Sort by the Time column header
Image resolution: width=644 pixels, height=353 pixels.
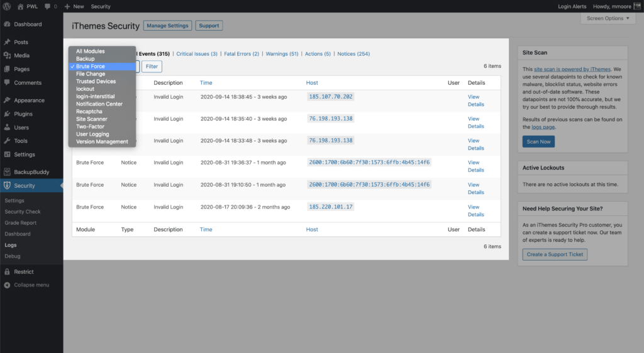click(x=206, y=82)
